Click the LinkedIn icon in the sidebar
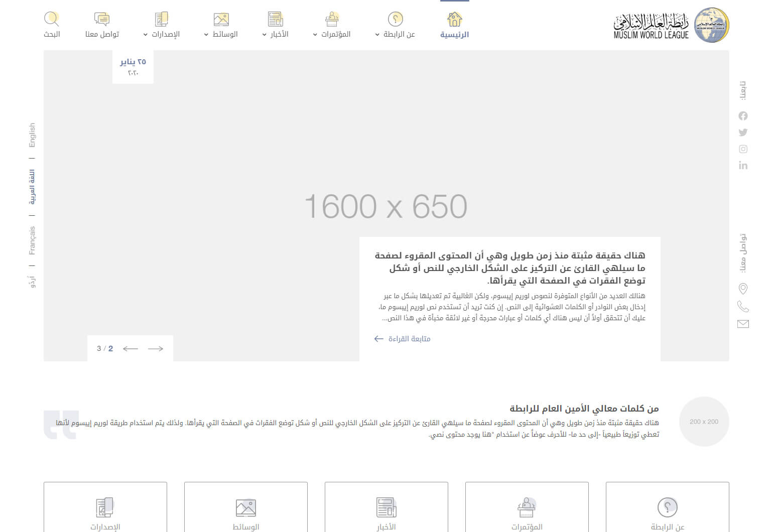This screenshot has width=773, height=532. coord(743,166)
